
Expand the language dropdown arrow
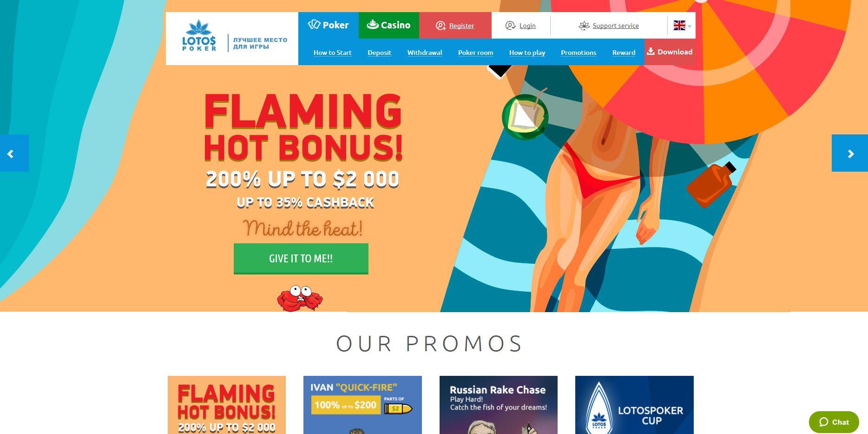690,27
